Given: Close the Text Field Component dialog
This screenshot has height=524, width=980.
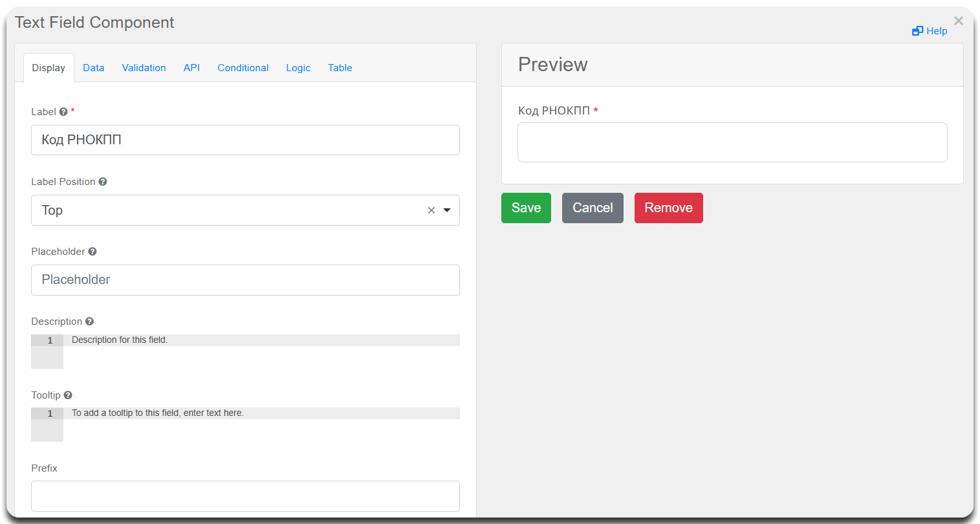Looking at the screenshot, I should tap(958, 21).
